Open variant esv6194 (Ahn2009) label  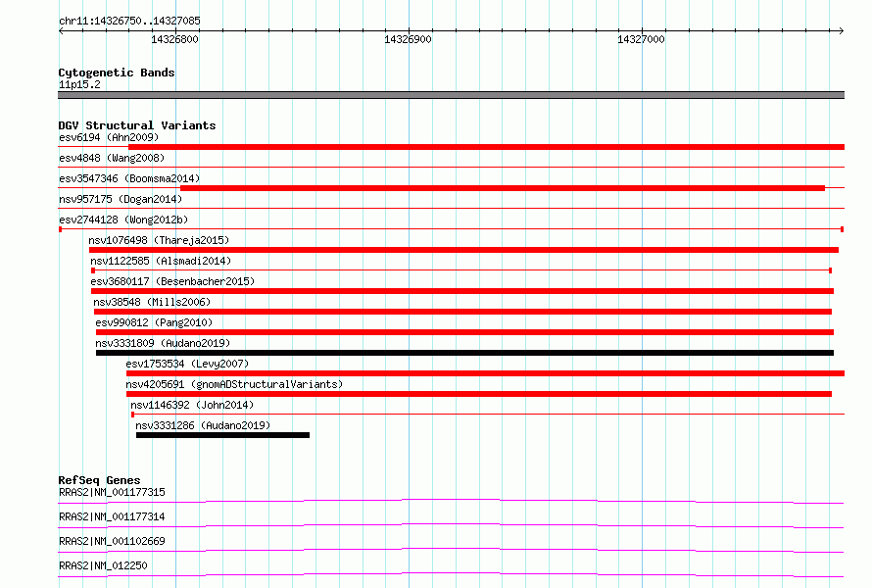[109, 137]
